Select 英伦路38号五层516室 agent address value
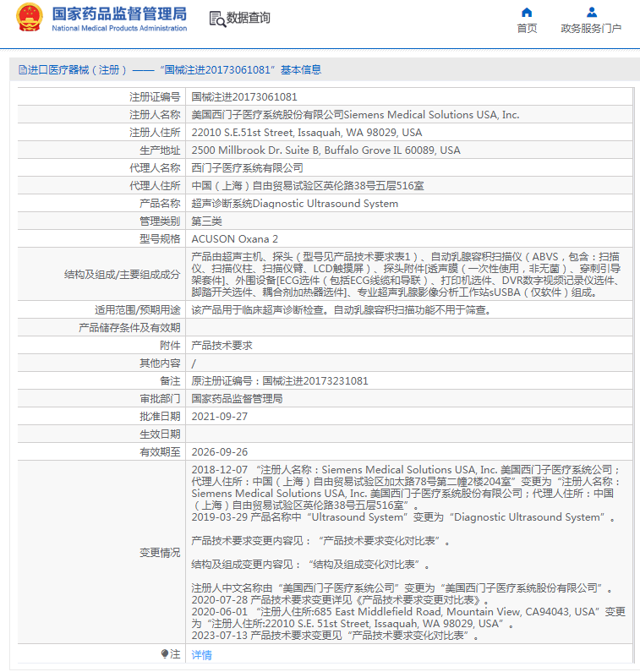The height and width of the screenshot is (672, 640). 308,186
